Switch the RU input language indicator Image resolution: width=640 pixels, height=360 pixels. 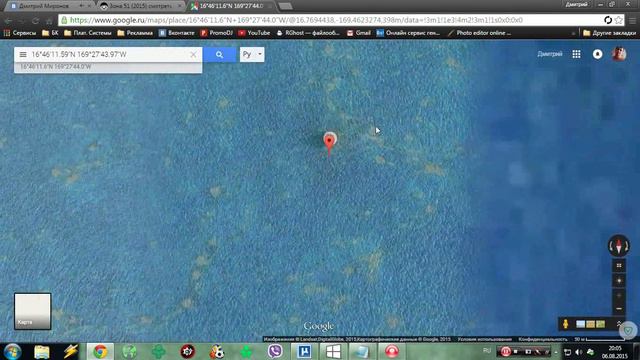[487, 351]
